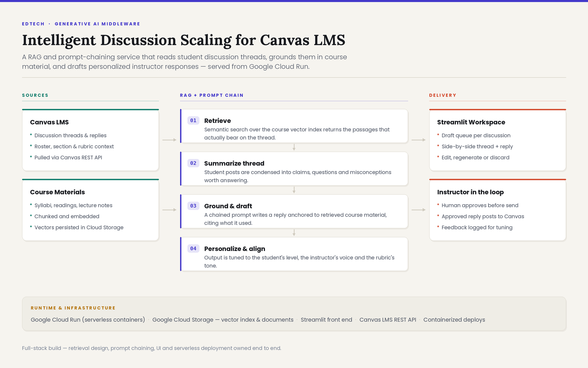Select the "Personalize & align" step title
The image size is (588, 368).
pos(235,249)
